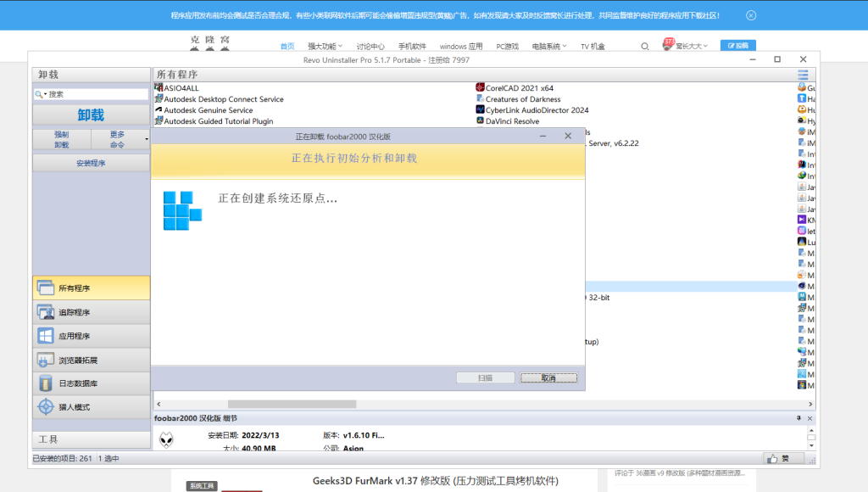
Task: Click the program list scroll-left arrow
Action: pyautogui.click(x=159, y=405)
